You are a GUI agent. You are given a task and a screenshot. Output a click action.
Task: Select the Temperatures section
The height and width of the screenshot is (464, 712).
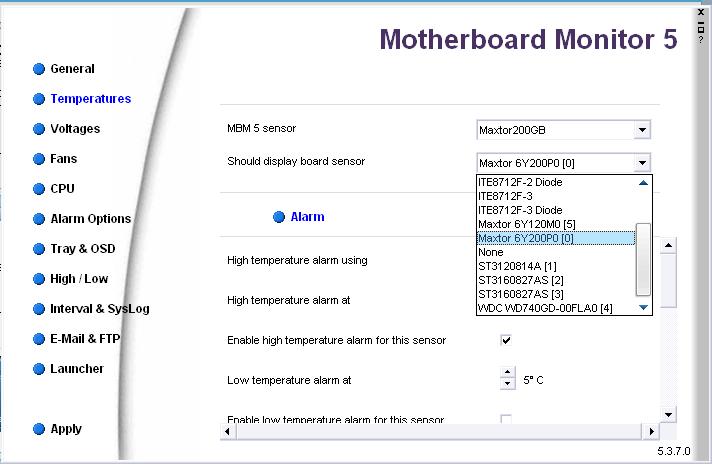pyautogui.click(x=91, y=99)
